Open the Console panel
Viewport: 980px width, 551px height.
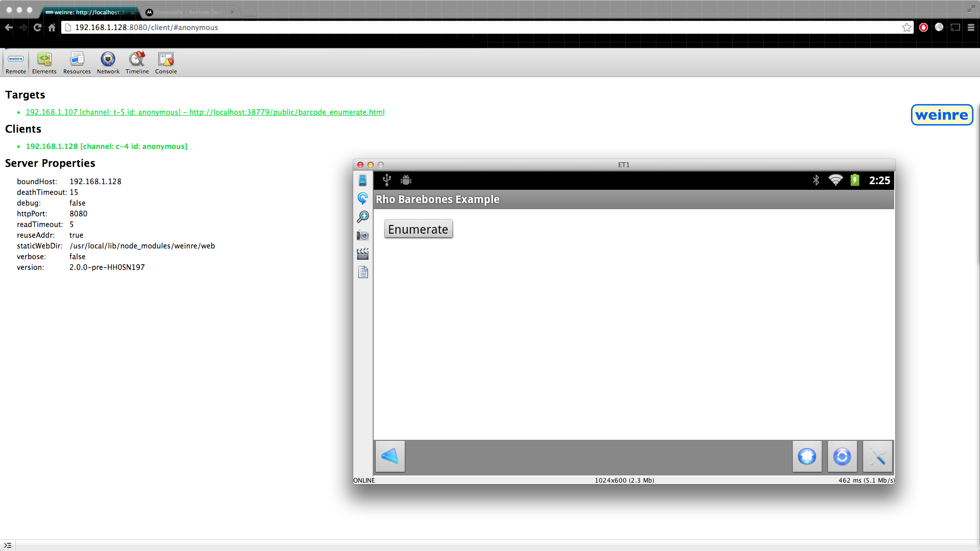pos(166,63)
